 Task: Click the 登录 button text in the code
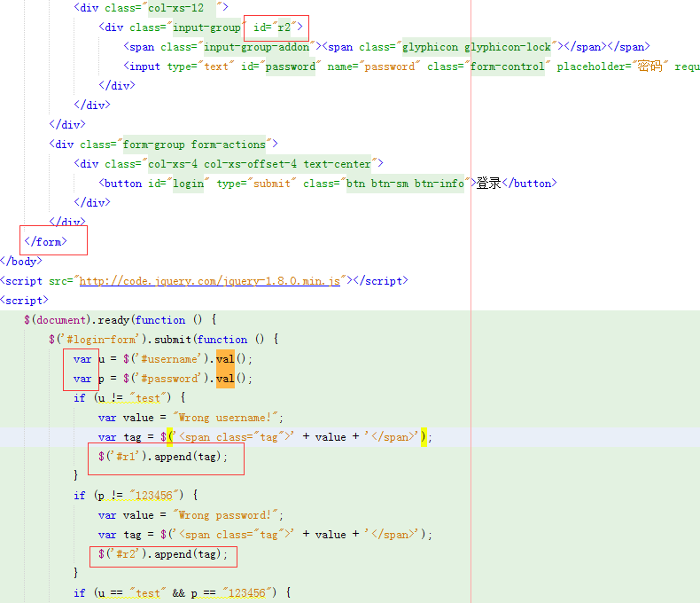click(488, 184)
